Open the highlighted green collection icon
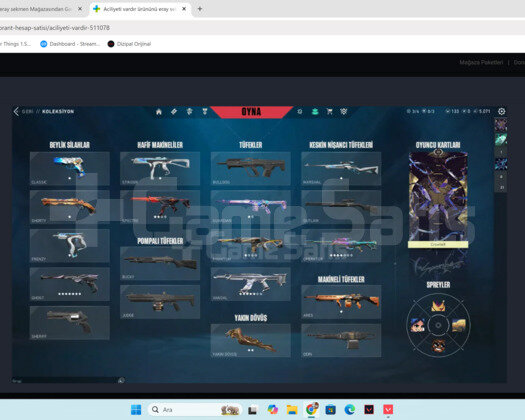The height and width of the screenshot is (420, 525). coord(315,112)
